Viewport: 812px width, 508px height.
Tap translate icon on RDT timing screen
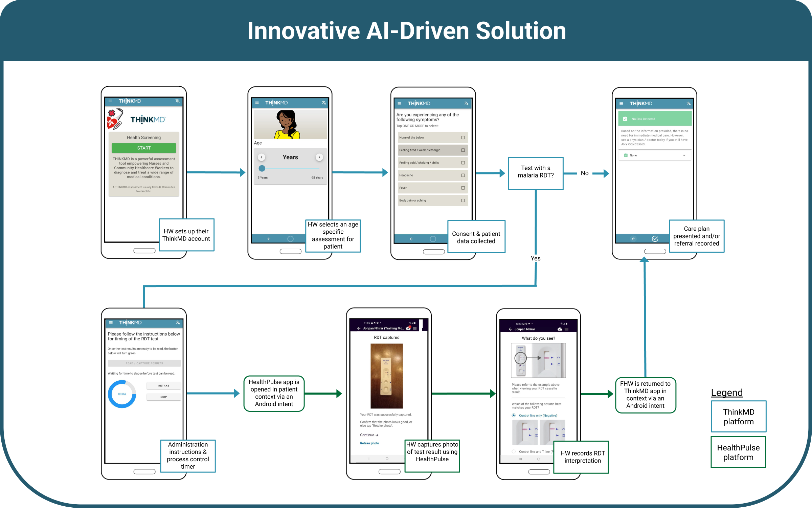(178, 322)
